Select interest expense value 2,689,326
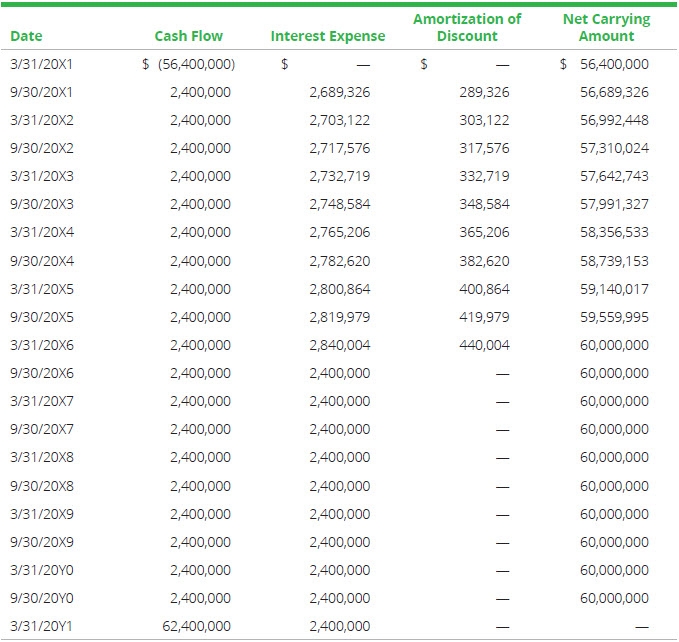 coord(339,92)
